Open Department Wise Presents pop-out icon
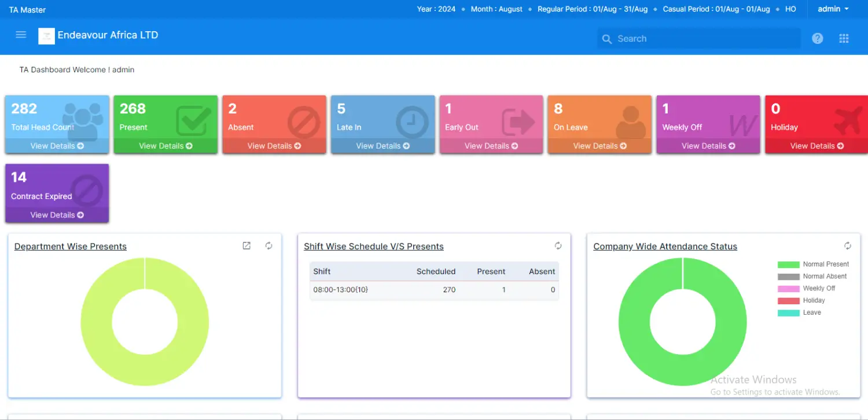Viewport: 868px width, 420px height. [x=247, y=246]
